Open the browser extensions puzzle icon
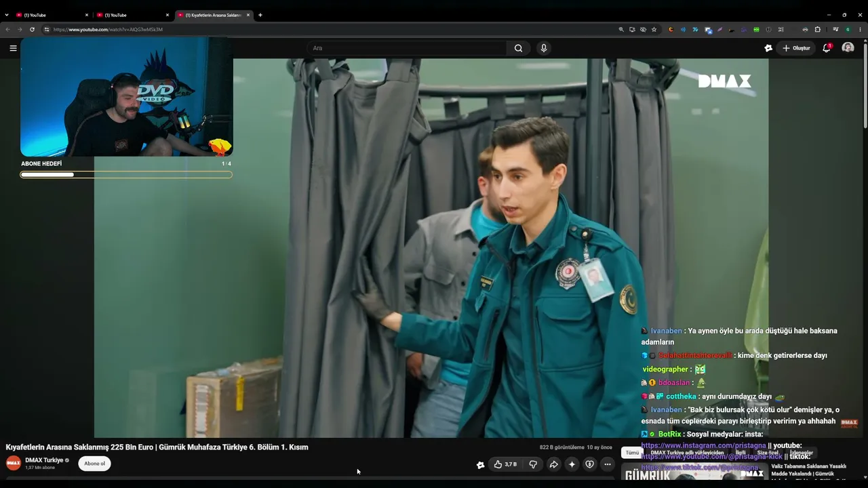The image size is (868, 488). pos(818,30)
